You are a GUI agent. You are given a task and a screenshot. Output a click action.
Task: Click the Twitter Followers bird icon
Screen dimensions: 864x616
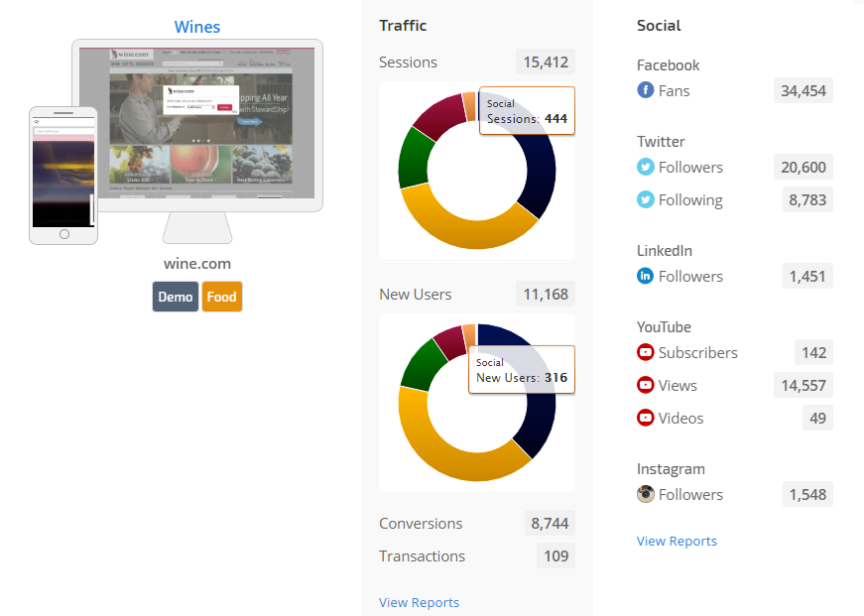(x=646, y=168)
